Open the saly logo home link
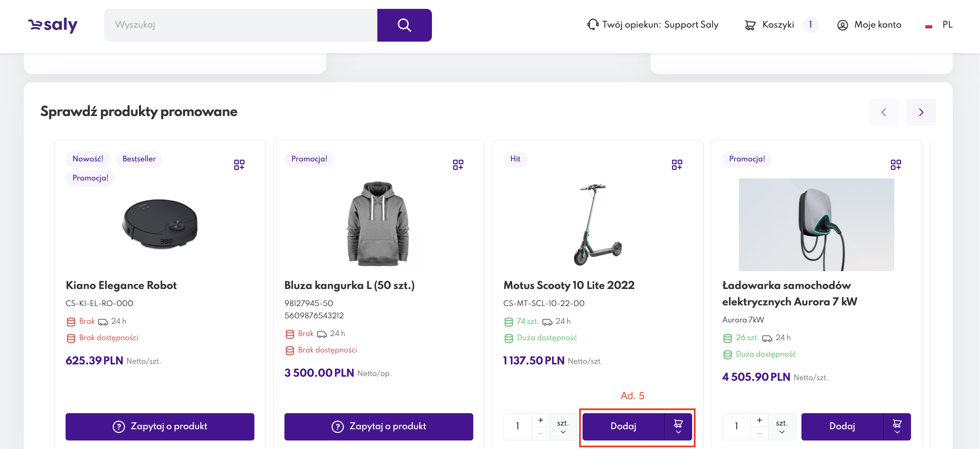The width and height of the screenshot is (980, 449). (53, 25)
